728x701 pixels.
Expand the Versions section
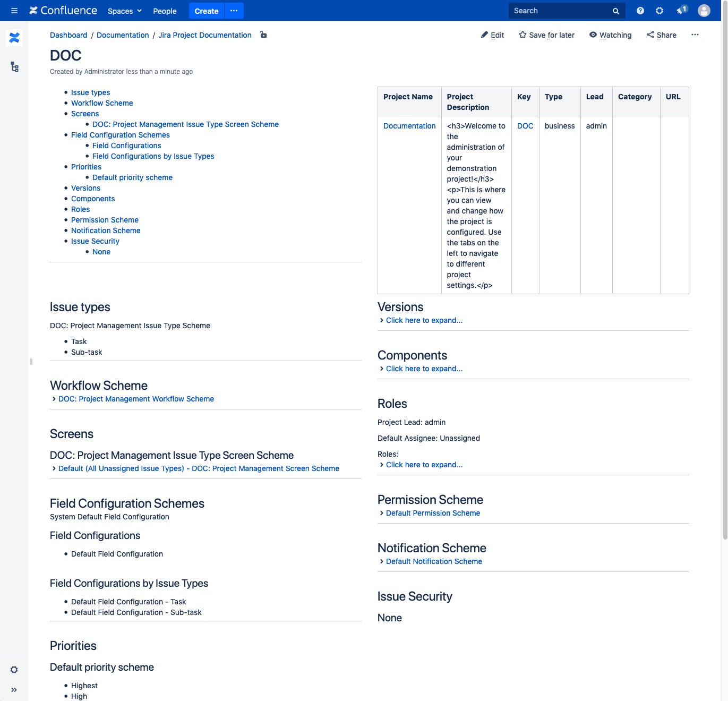pos(424,320)
